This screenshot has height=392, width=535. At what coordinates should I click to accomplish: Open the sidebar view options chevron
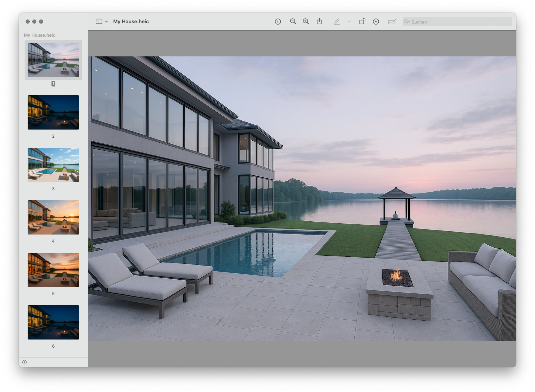[106, 22]
